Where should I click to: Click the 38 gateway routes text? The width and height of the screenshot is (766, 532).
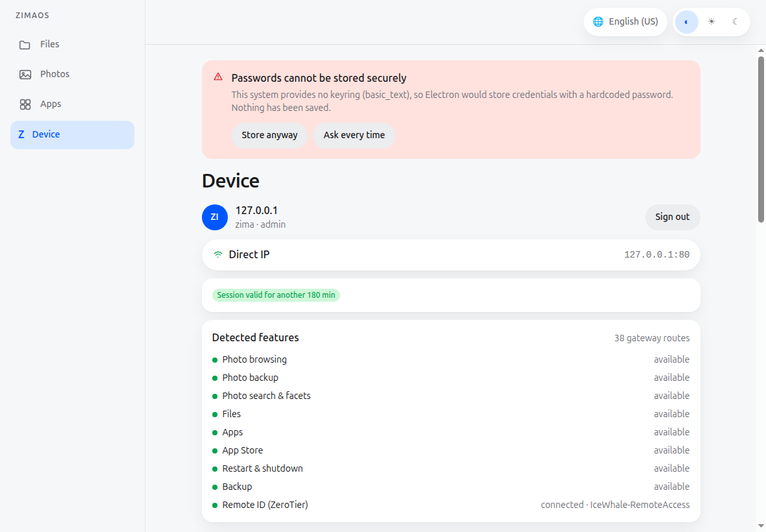[x=652, y=338]
